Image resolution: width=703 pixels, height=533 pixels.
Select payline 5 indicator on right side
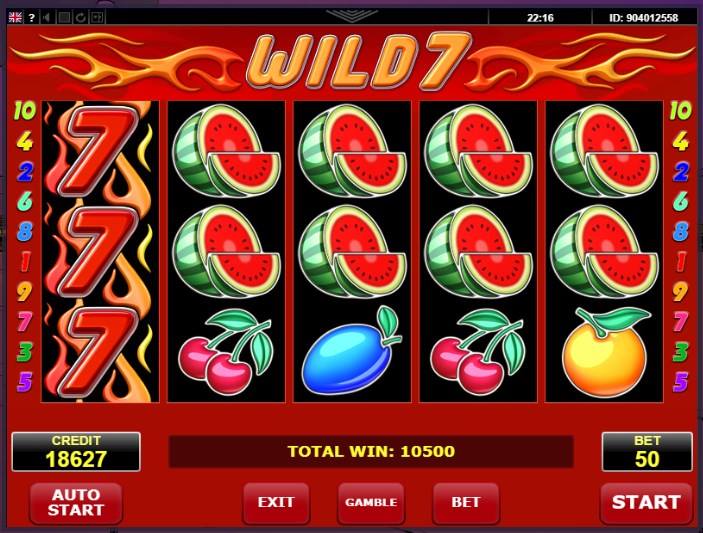pyautogui.click(x=681, y=381)
